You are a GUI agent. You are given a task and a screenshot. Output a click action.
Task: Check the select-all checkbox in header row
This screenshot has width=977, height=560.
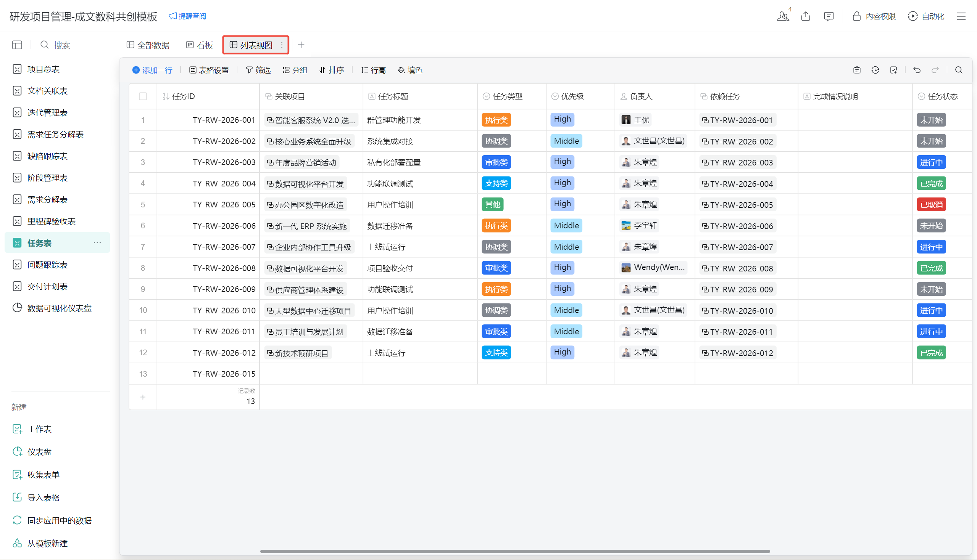coord(143,96)
